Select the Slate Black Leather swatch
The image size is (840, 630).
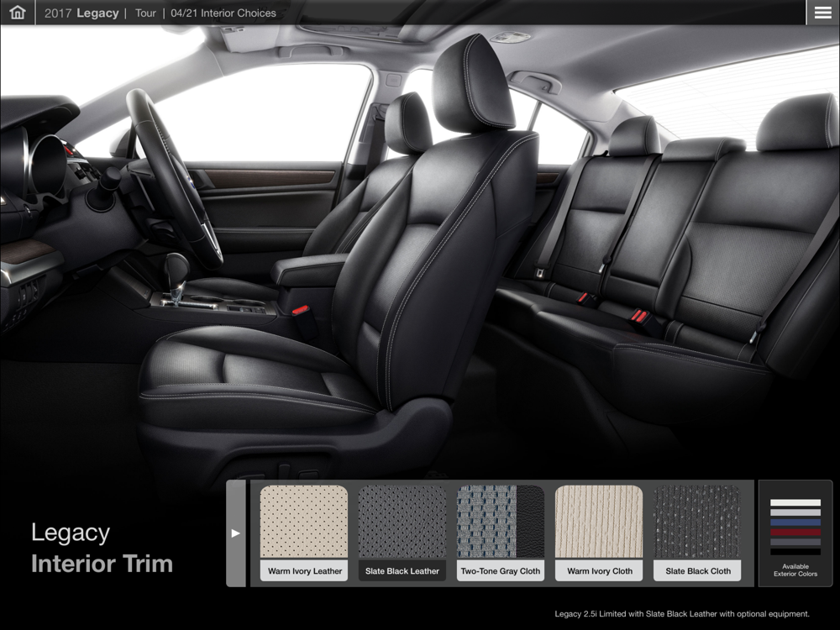pos(402,522)
